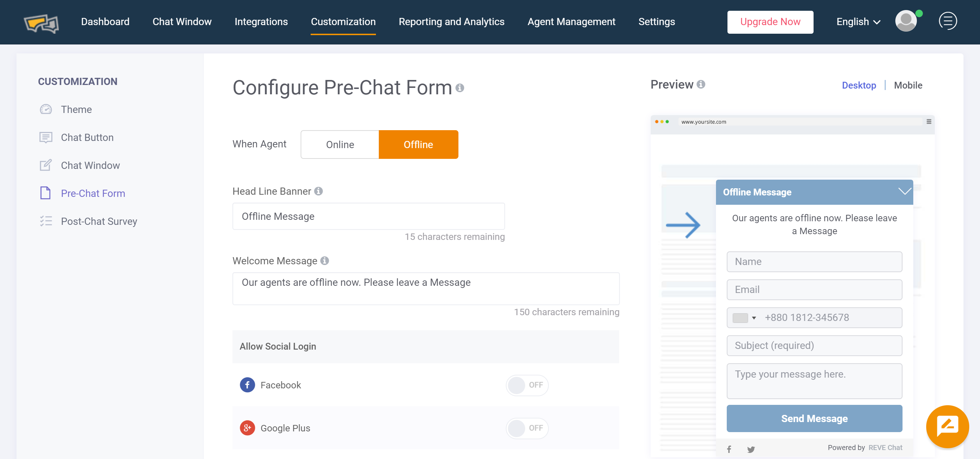Click the REVE Chat powered-by link

(x=885, y=448)
